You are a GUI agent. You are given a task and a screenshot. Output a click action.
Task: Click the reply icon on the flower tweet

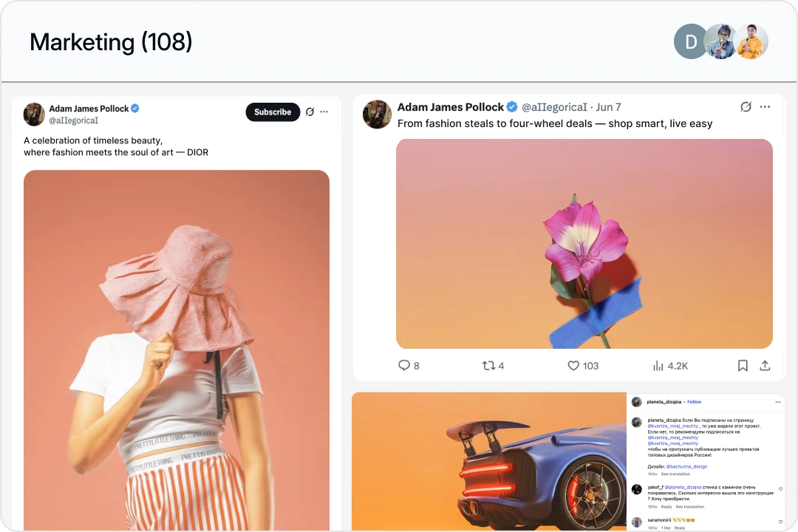405,365
